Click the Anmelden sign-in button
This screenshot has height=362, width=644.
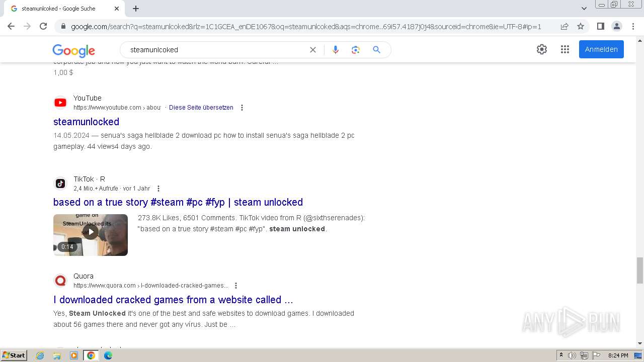pyautogui.click(x=601, y=49)
